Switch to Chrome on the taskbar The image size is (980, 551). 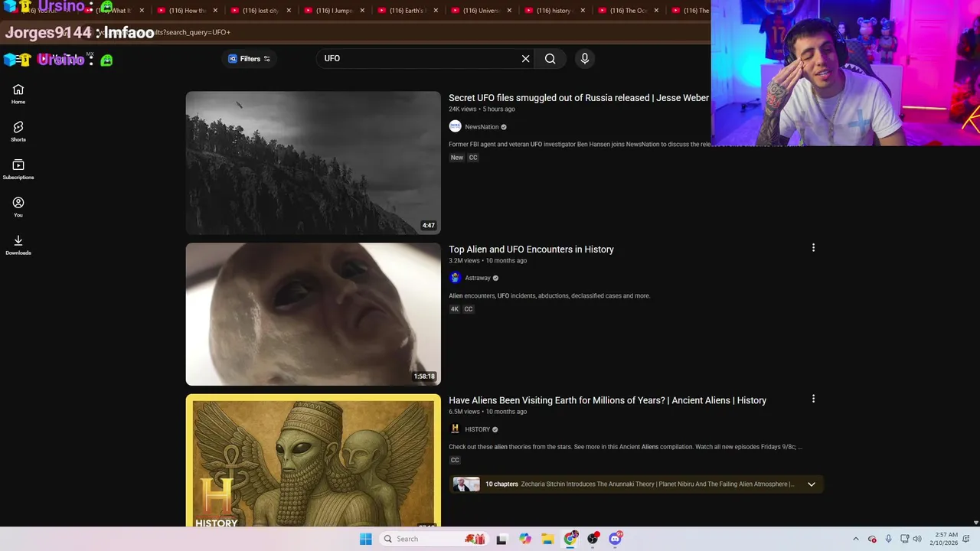click(x=570, y=539)
